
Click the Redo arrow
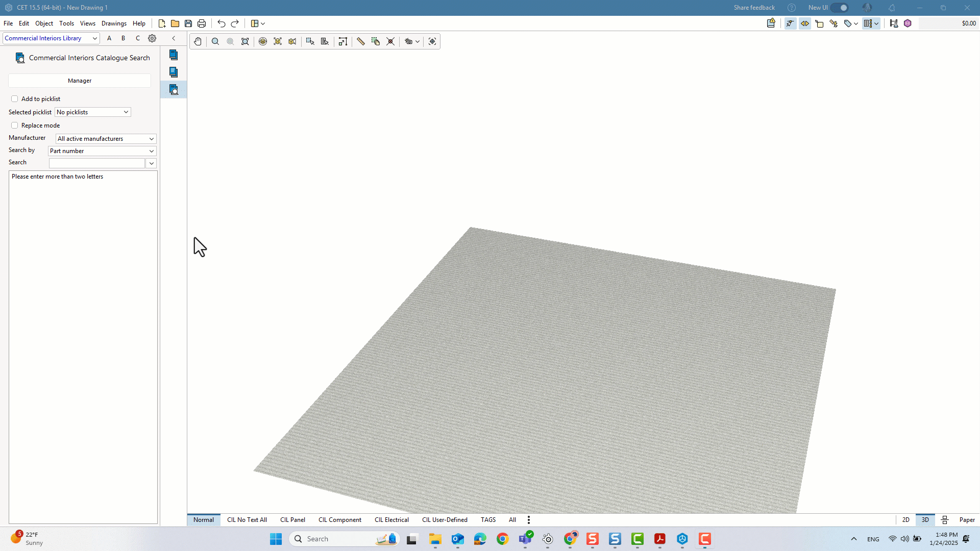235,23
